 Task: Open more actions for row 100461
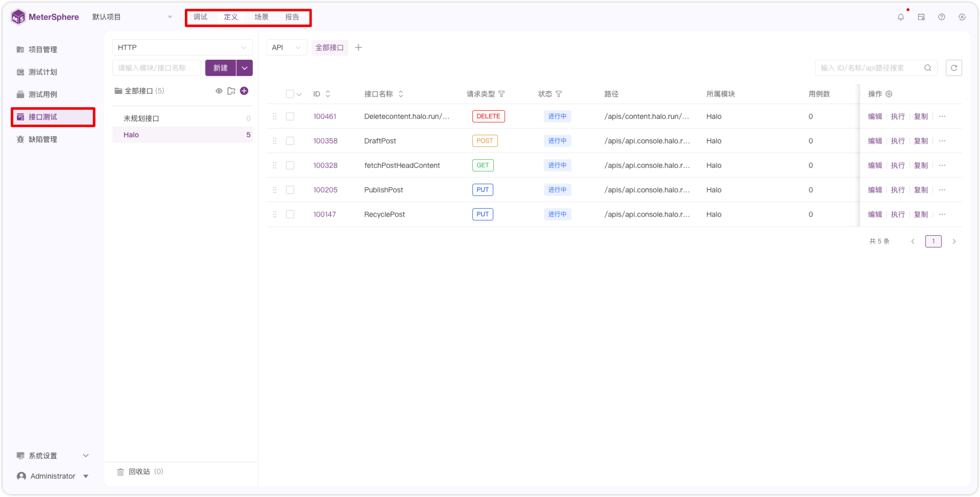click(x=942, y=116)
